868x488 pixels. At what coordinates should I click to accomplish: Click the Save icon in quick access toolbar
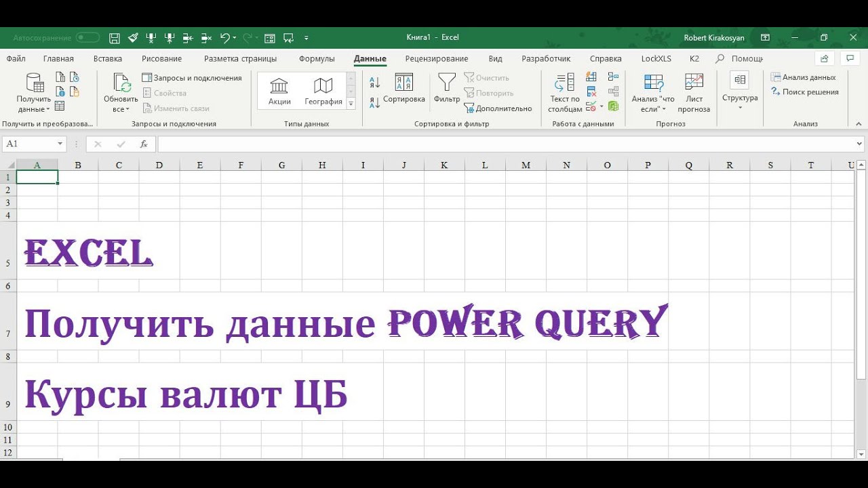coord(115,38)
